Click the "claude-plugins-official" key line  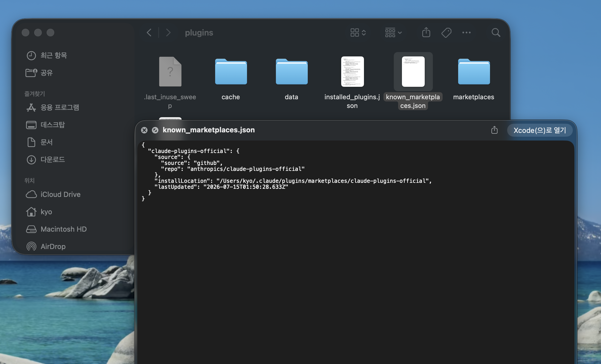194,151
